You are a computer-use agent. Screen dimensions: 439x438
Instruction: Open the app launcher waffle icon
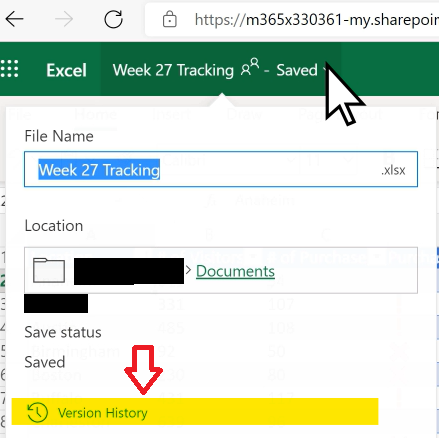[9, 69]
